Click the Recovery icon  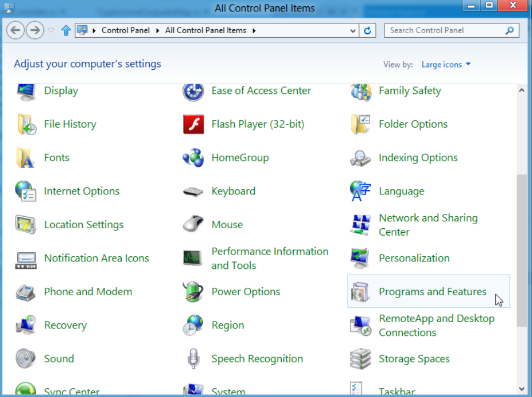pos(26,325)
